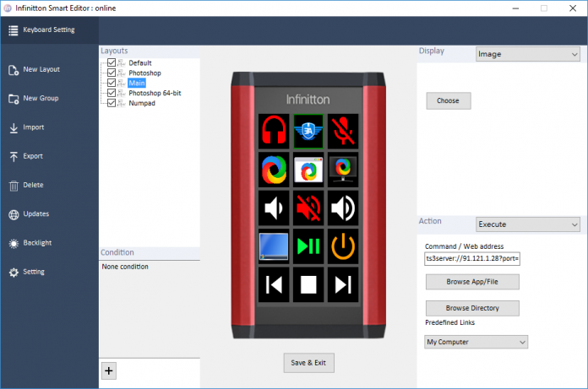
Task: Toggle the Photoshop layout checkbox
Action: 112,73
